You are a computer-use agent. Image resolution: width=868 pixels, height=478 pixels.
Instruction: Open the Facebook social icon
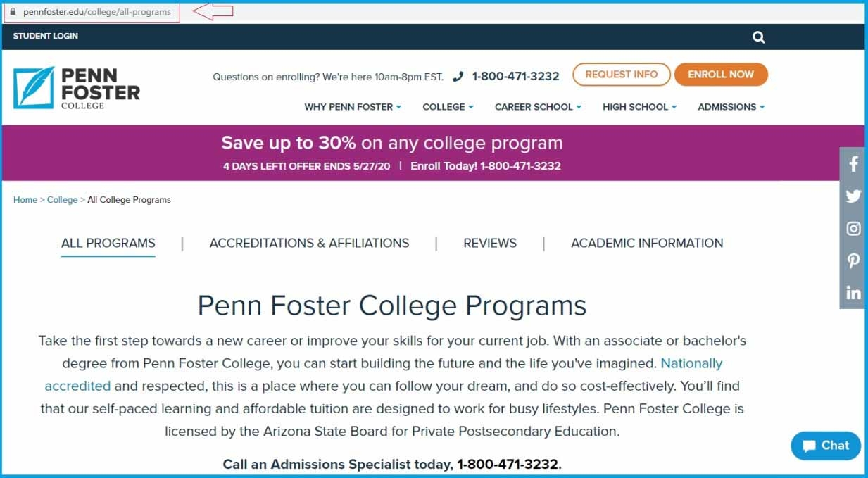pyautogui.click(x=852, y=163)
